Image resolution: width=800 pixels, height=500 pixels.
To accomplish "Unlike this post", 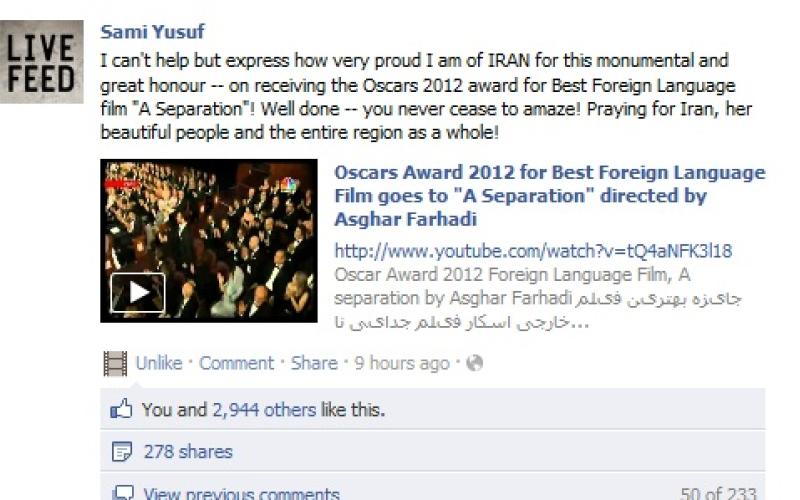I will [x=159, y=363].
